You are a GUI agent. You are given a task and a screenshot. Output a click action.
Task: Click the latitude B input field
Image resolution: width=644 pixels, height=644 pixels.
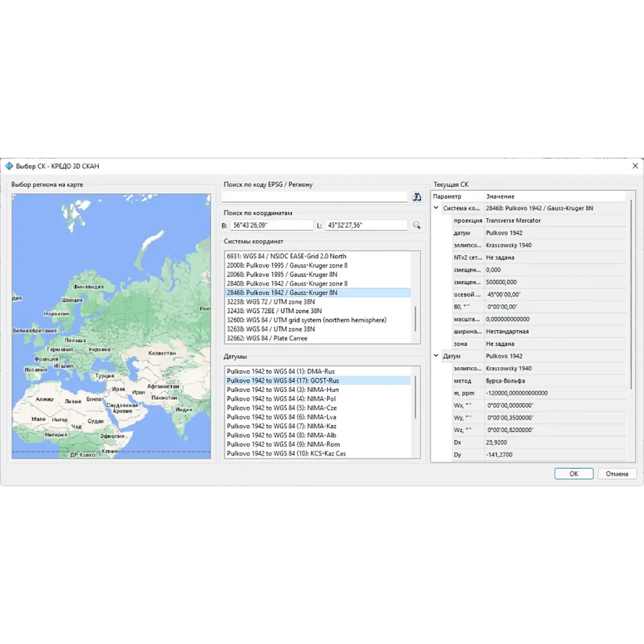coord(271,225)
